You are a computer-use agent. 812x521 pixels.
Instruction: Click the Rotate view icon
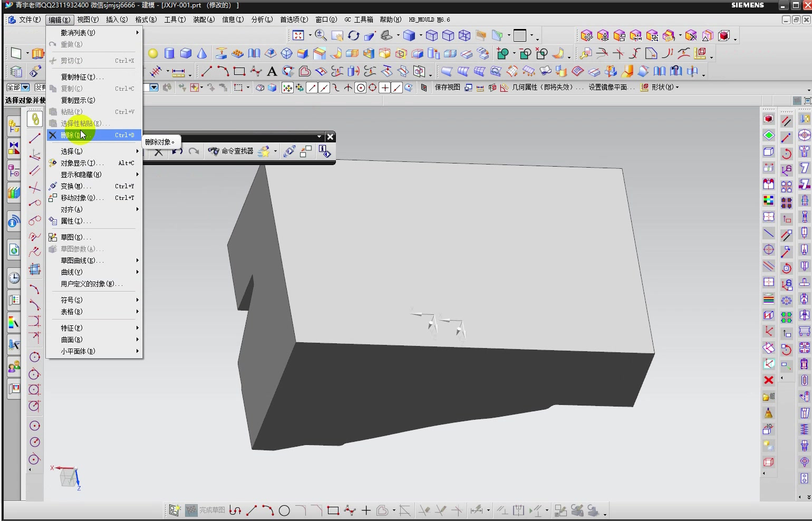354,35
